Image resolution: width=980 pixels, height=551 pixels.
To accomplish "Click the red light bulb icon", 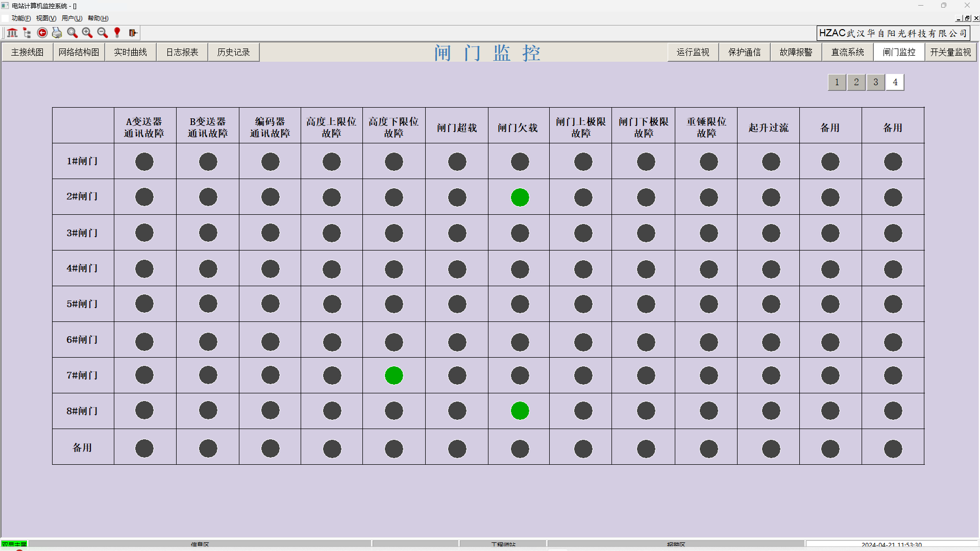I will click(117, 33).
